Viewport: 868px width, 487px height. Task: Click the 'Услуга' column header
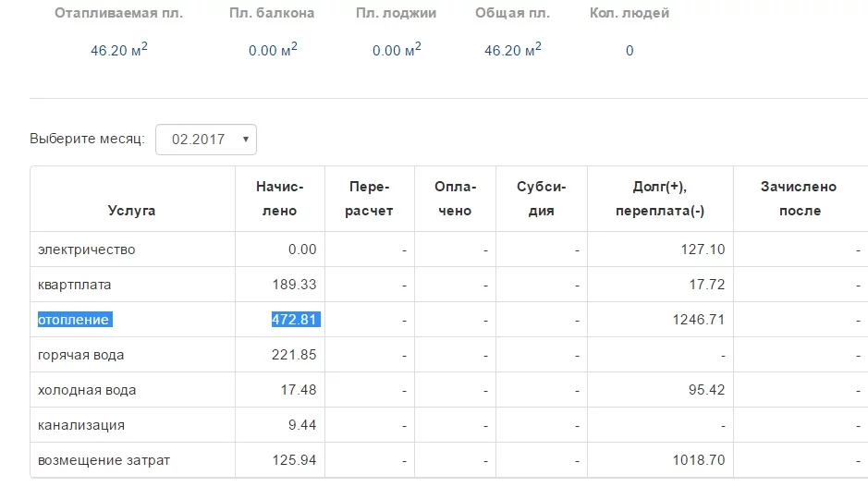pos(131,211)
